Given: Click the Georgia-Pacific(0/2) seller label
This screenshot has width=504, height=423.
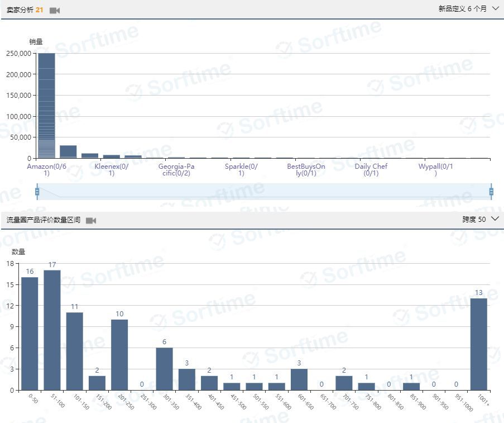Looking at the screenshot, I should [176, 170].
